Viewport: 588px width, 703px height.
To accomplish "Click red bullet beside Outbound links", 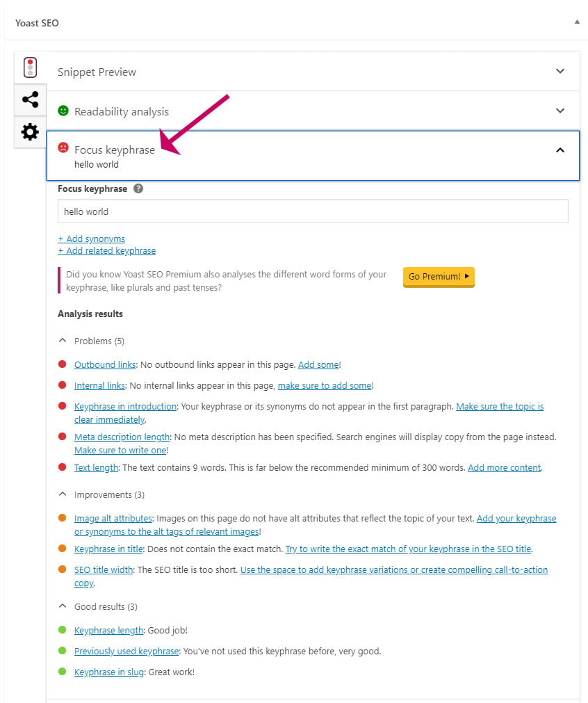I will tap(63, 364).
